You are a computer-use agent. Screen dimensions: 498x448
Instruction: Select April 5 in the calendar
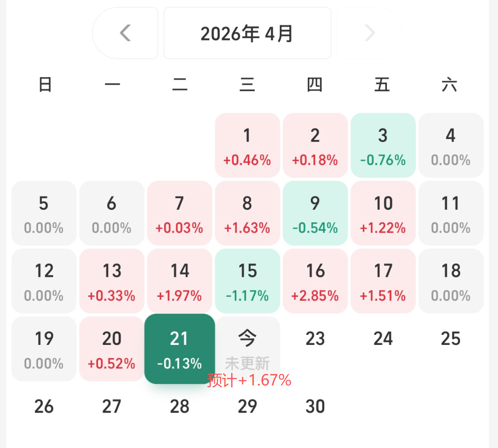point(44,213)
